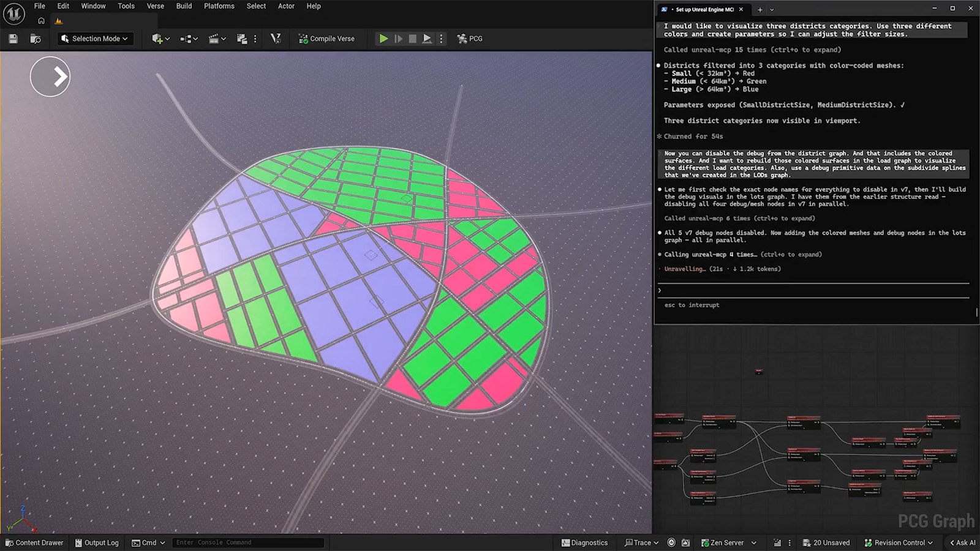Click the XYZ axis gizmo in viewport
Image resolution: width=980 pixels, height=551 pixels.
click(22, 519)
